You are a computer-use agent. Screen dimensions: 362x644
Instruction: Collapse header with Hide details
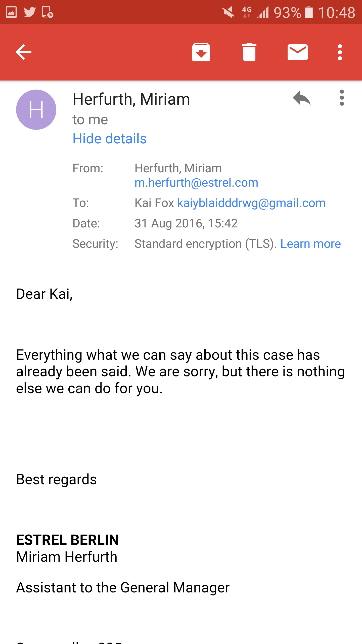[x=110, y=139]
